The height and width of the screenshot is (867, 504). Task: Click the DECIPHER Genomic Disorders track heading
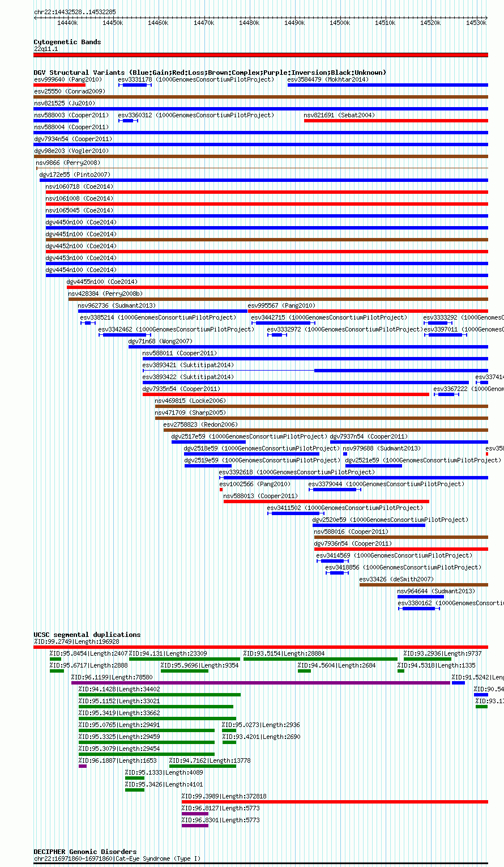point(86,852)
